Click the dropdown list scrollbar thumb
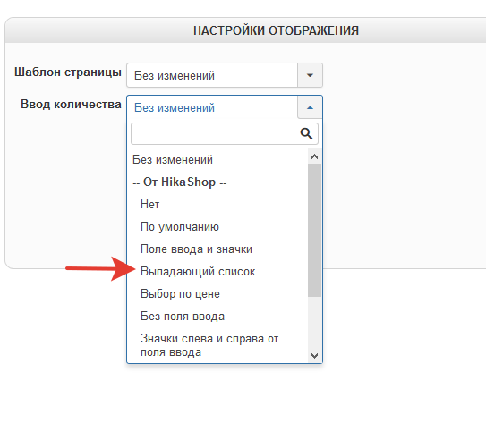 [x=314, y=230]
